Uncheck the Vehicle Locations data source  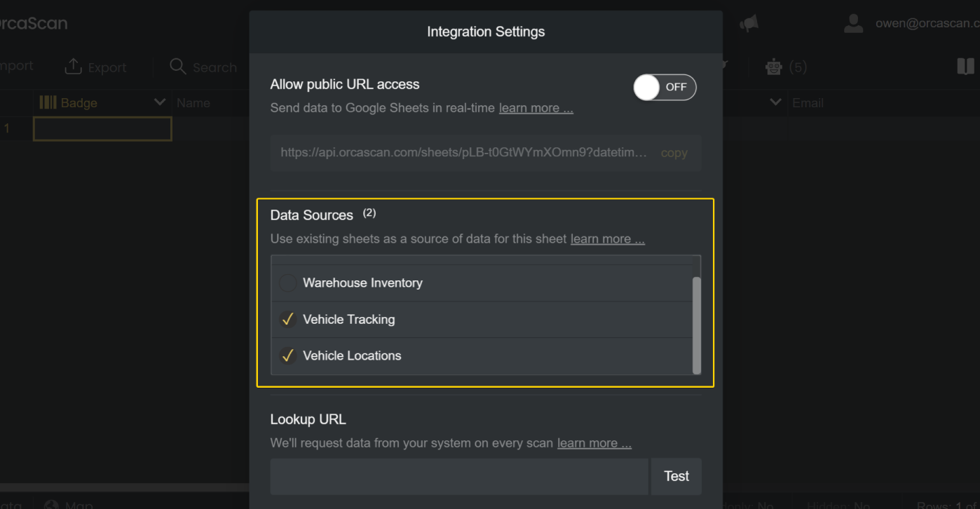pos(287,356)
